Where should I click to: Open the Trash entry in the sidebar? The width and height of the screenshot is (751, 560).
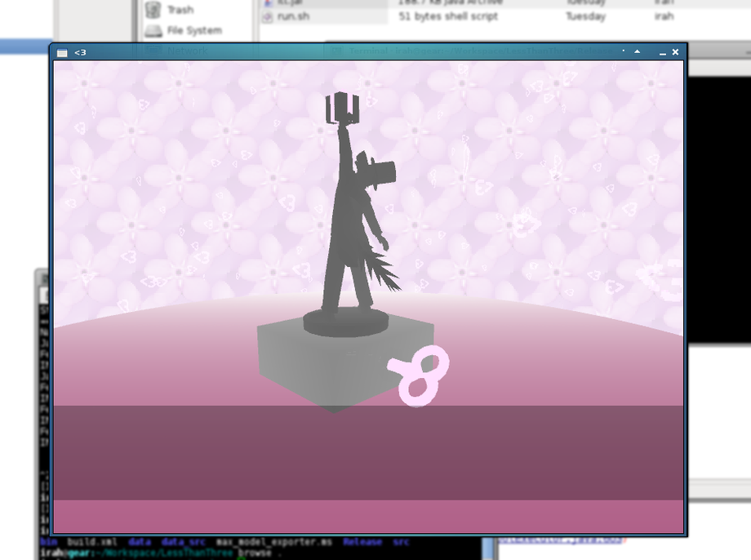click(180, 10)
